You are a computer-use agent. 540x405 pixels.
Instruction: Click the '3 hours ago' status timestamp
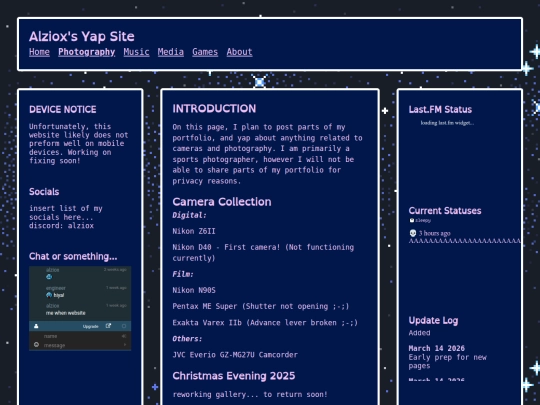click(x=435, y=233)
